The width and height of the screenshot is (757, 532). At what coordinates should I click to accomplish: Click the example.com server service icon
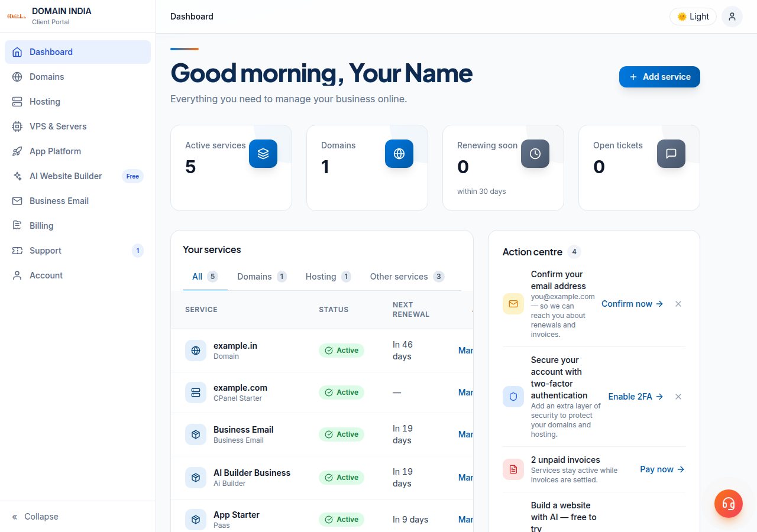click(196, 392)
